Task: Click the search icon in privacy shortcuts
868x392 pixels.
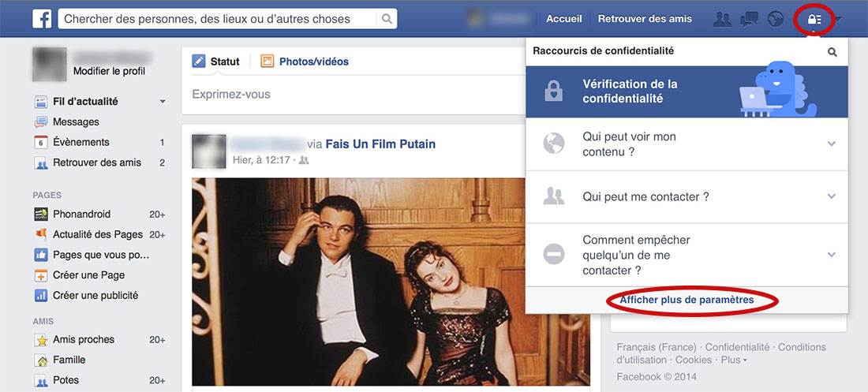Action: (832, 52)
